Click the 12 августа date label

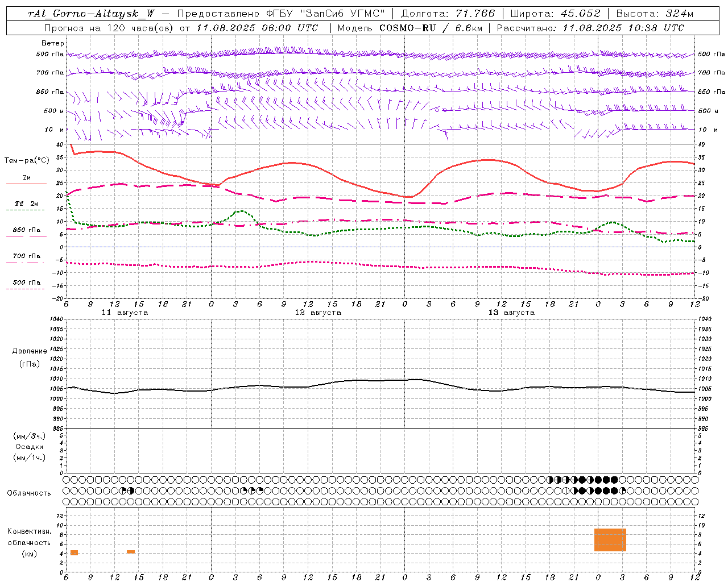(x=318, y=313)
